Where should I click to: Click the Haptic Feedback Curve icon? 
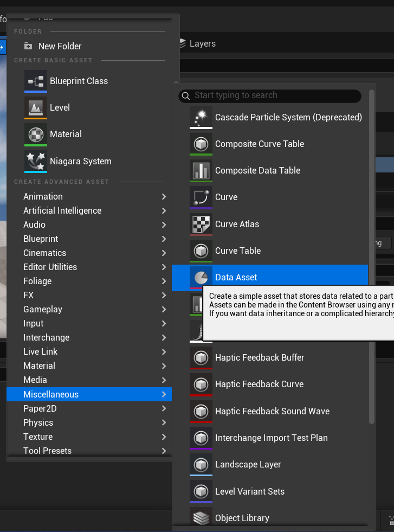pyautogui.click(x=201, y=384)
